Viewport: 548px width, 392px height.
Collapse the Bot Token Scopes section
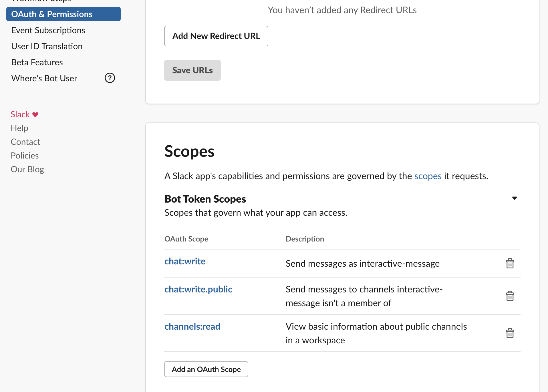pyautogui.click(x=514, y=198)
